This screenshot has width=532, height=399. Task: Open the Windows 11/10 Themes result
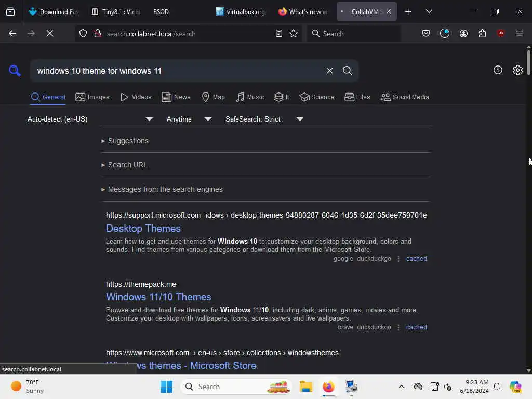click(x=158, y=297)
